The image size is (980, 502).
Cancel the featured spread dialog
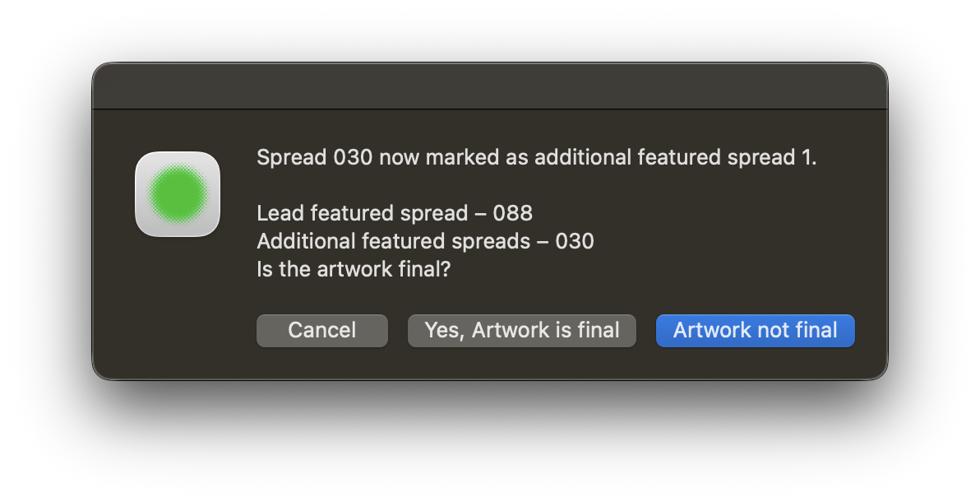coord(322,331)
